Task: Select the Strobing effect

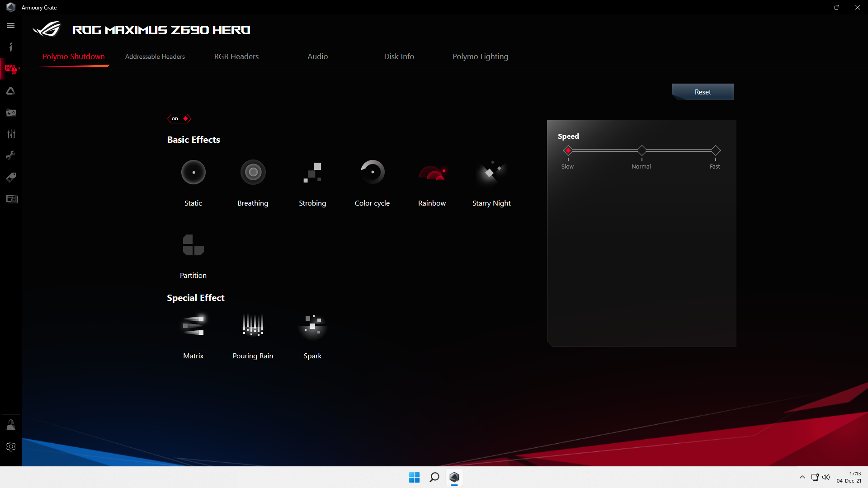Action: [x=312, y=173]
